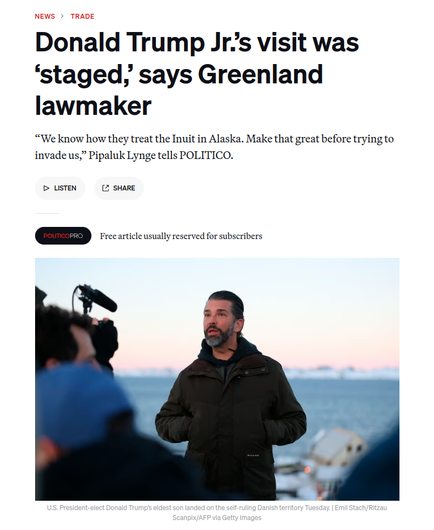Click the article headline about Donald Trump Jr.
This screenshot has height=530, width=434.
click(197, 74)
